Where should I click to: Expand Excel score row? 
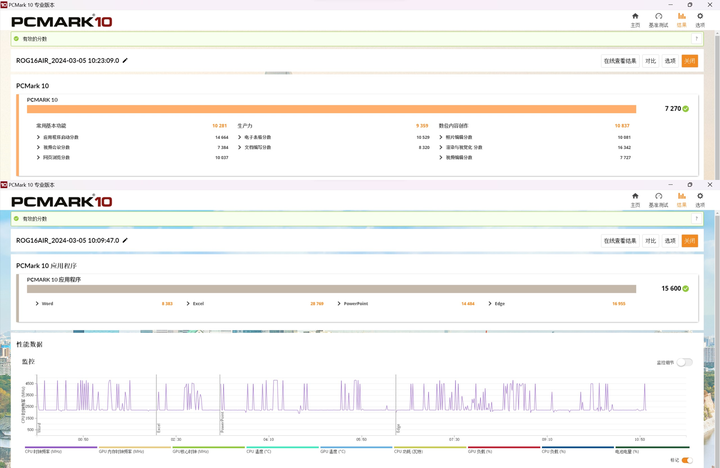[188, 304]
